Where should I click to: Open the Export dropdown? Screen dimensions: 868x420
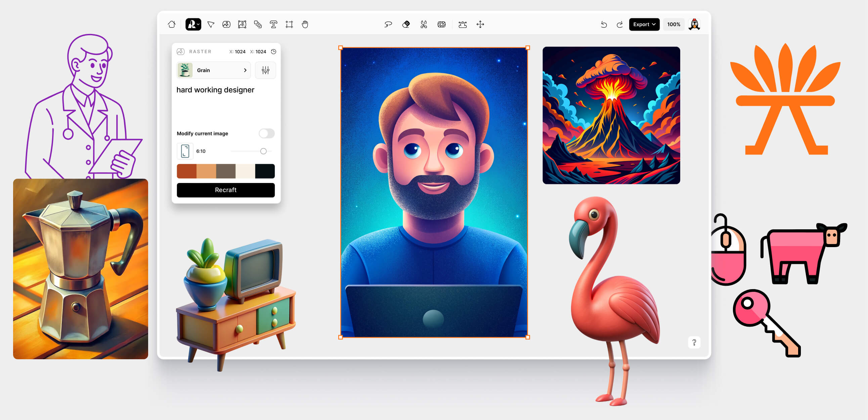click(x=644, y=24)
